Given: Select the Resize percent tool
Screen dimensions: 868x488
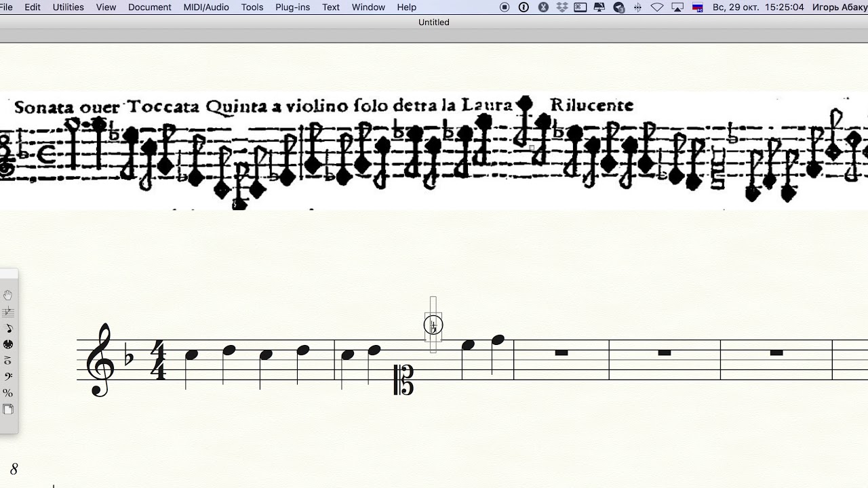Looking at the screenshot, I should 8,393.
